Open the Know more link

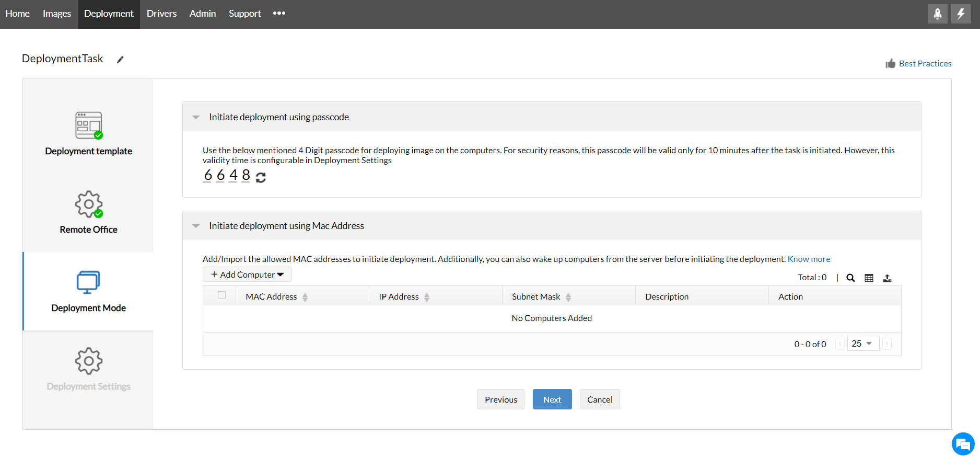(809, 259)
